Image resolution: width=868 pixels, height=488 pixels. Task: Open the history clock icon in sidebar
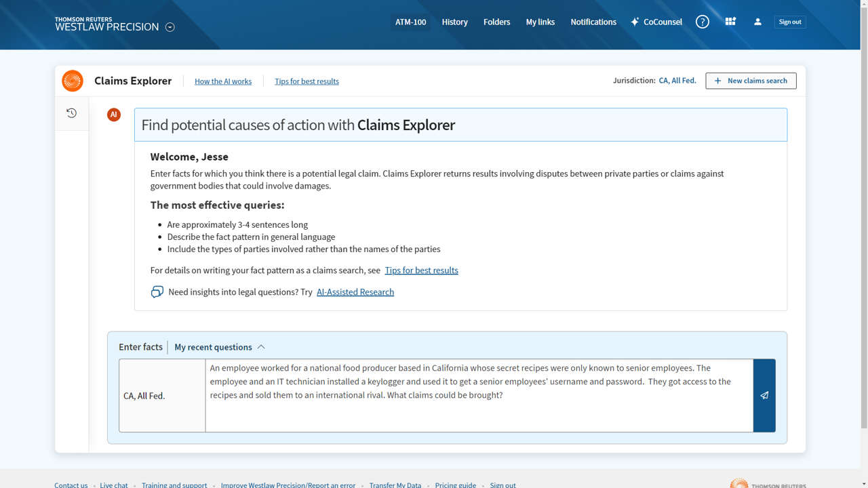coord(71,113)
